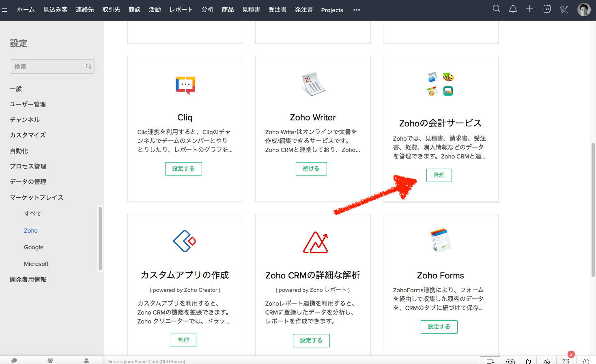
Task: Go to 商品 tab
Action: (228, 10)
